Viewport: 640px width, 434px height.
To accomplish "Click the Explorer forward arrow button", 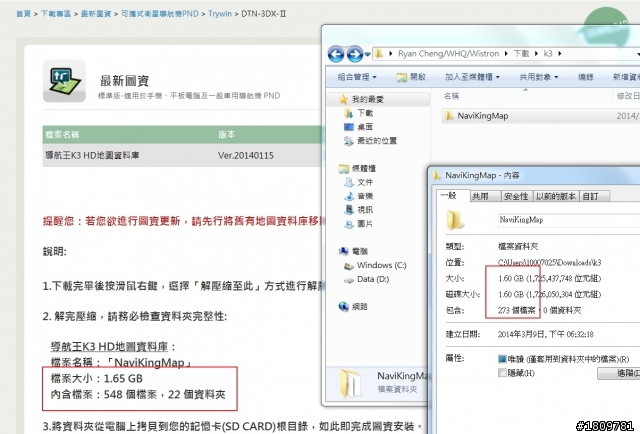I will [x=355, y=54].
